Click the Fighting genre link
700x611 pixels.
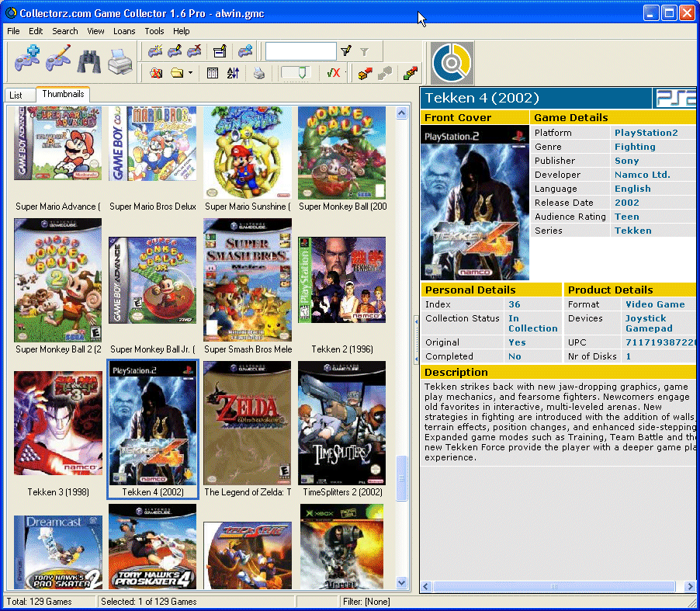635,147
